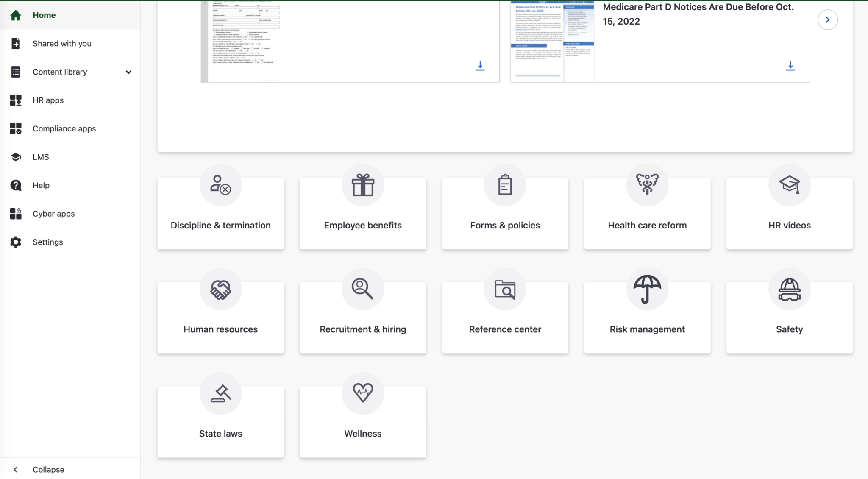This screenshot has width=868, height=479.
Task: Navigate to Home in the sidebar
Action: (44, 15)
